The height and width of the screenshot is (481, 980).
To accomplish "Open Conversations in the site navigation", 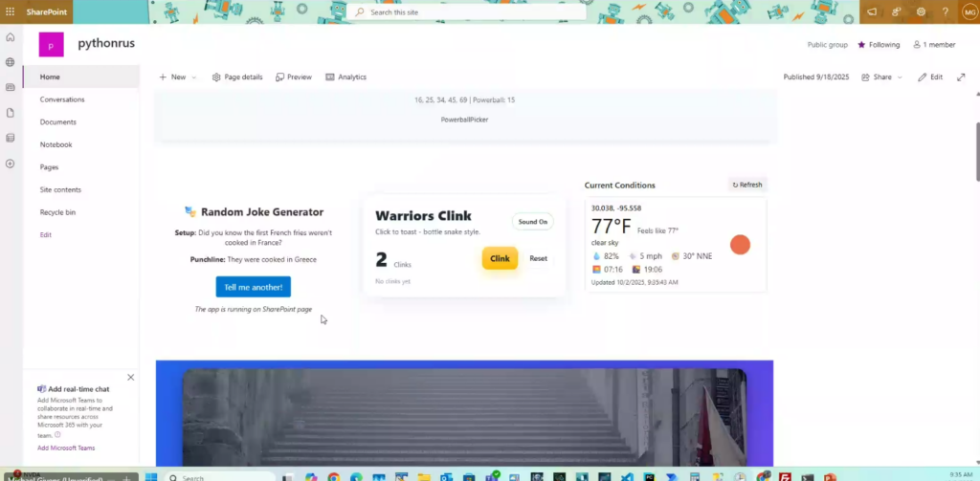I will coord(62,99).
